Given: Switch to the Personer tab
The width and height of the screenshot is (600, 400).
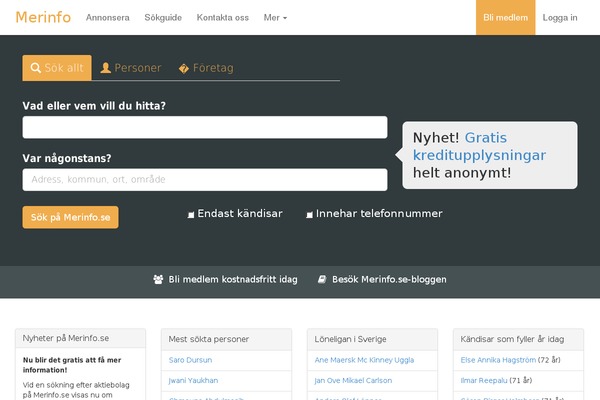Looking at the screenshot, I should pos(131,68).
